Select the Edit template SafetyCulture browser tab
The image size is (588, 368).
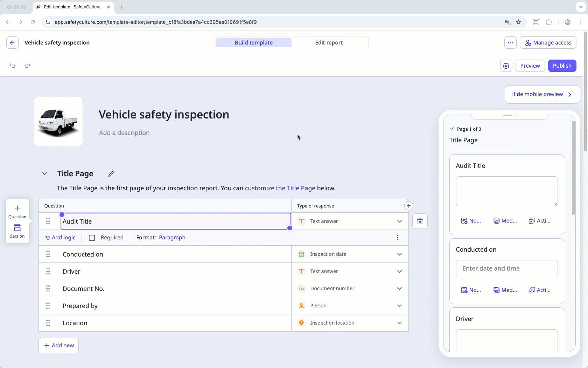coord(73,7)
